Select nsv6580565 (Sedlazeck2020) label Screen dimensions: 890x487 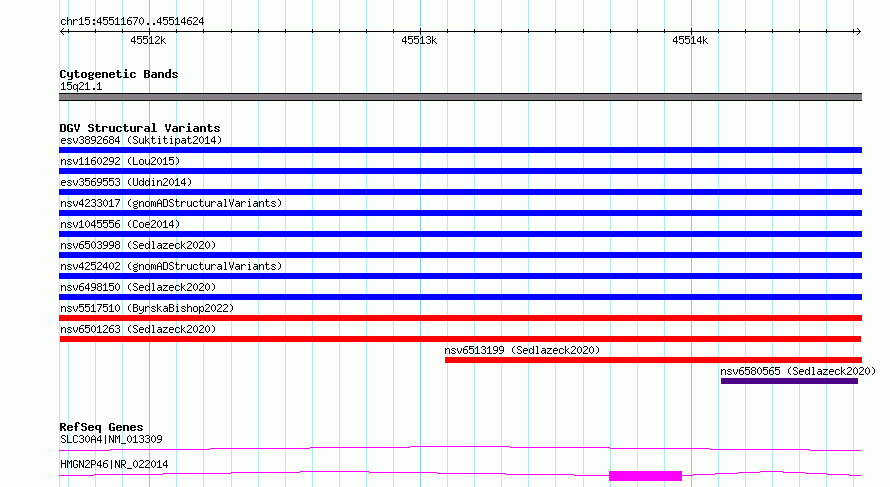[x=798, y=371]
